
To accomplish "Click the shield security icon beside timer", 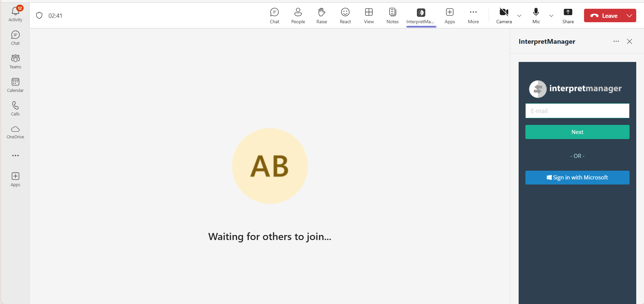I will click(x=39, y=15).
